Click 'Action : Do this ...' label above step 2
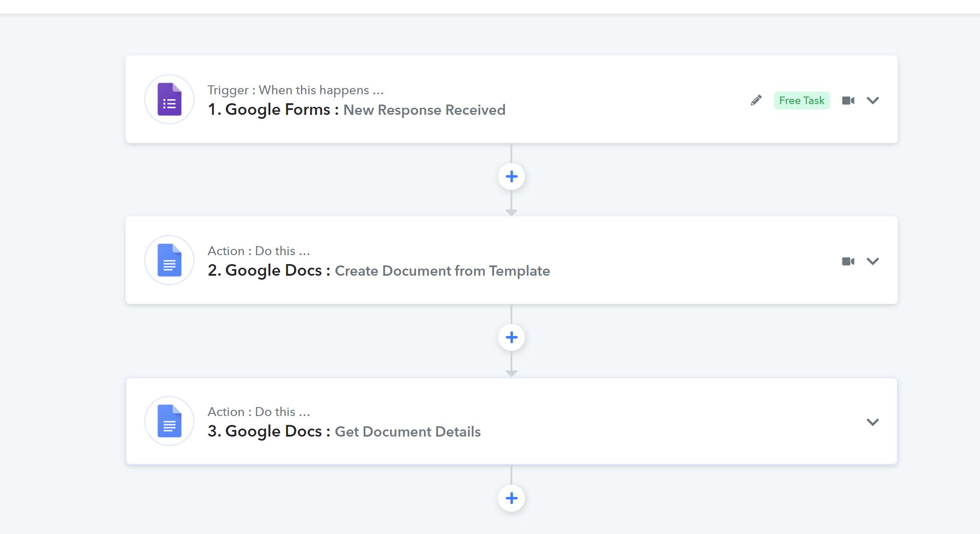Viewport: 980px width, 534px height. pos(259,251)
